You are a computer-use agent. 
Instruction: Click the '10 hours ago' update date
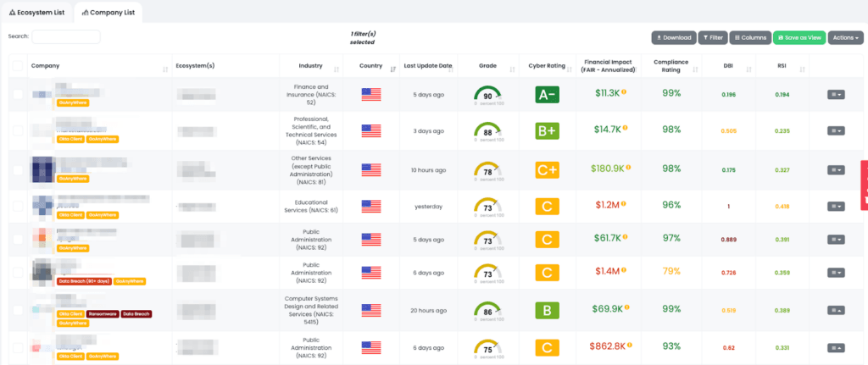pos(429,170)
